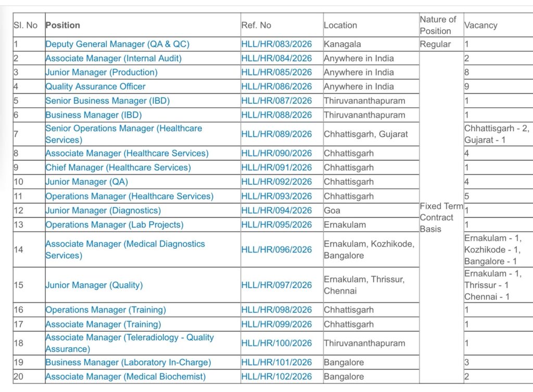Open Senior Operations Manager (Healthcare Services) link
This screenshot has height=392, width=533.
click(124, 134)
